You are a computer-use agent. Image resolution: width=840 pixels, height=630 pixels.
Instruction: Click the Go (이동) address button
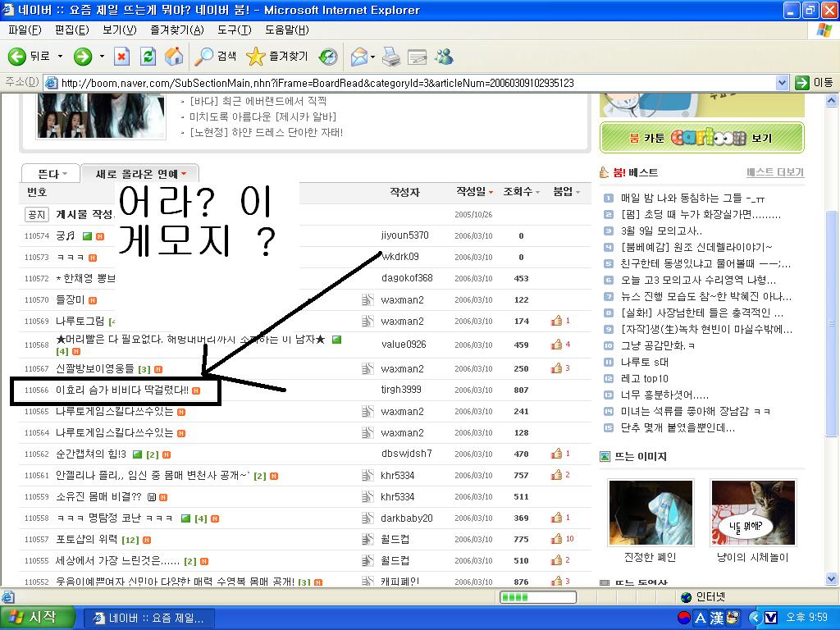[x=815, y=83]
